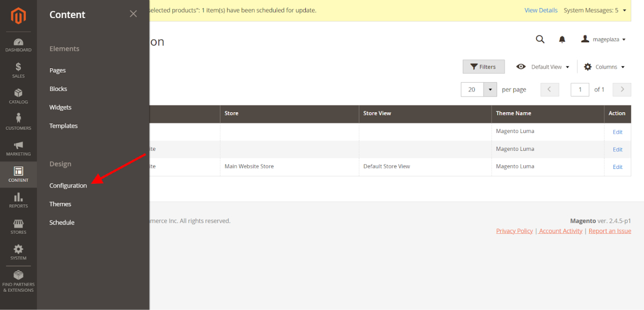
Task: Click the Default Store View cell
Action: 425,167
